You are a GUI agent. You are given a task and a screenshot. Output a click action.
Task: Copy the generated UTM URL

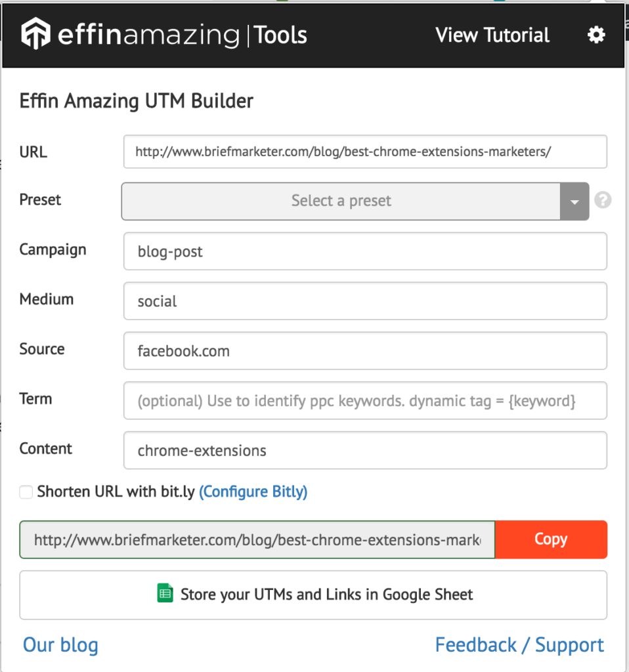[551, 539]
